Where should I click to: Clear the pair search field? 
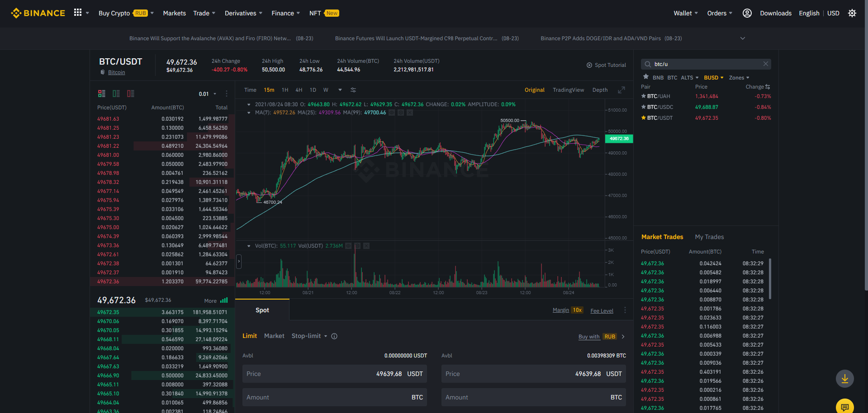tap(766, 64)
